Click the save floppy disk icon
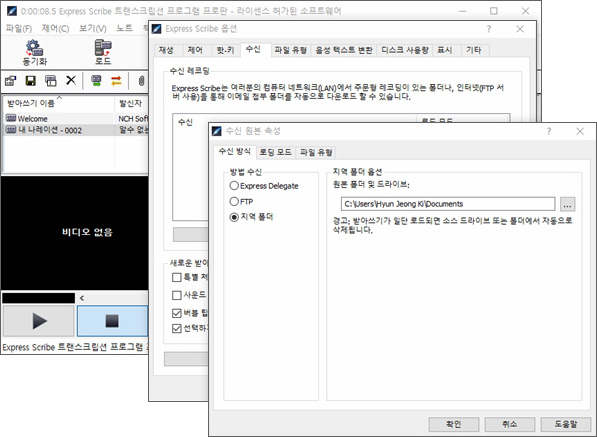 tap(30, 81)
